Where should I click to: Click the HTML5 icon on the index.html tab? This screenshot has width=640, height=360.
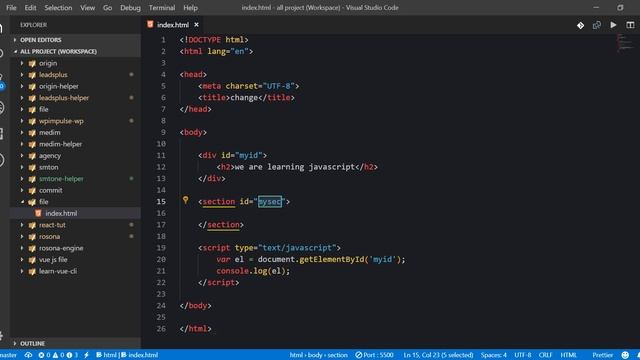150,24
